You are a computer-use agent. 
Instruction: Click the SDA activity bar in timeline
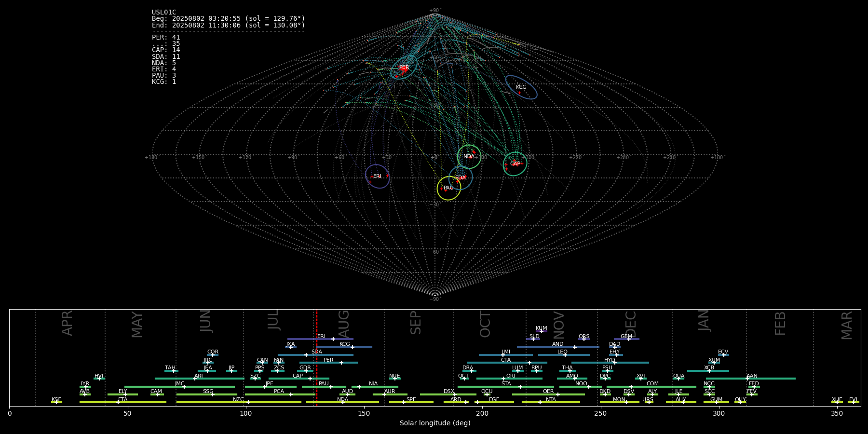[x=315, y=355]
